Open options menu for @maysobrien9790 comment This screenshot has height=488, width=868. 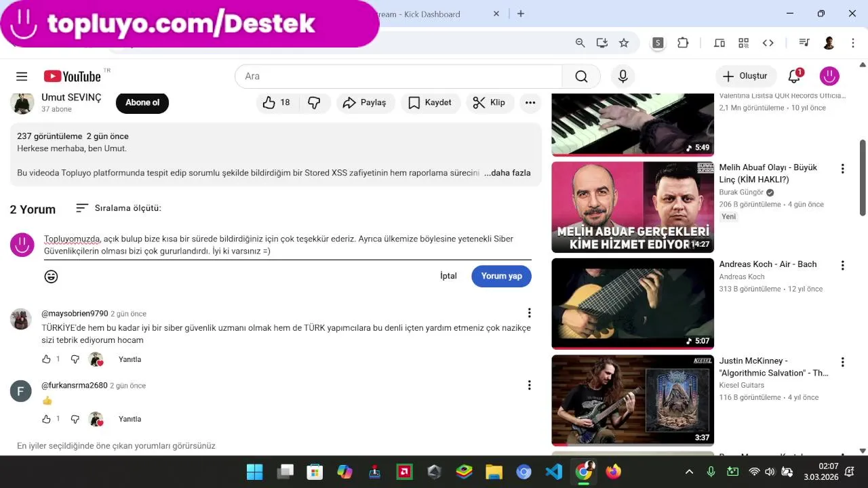click(529, 313)
